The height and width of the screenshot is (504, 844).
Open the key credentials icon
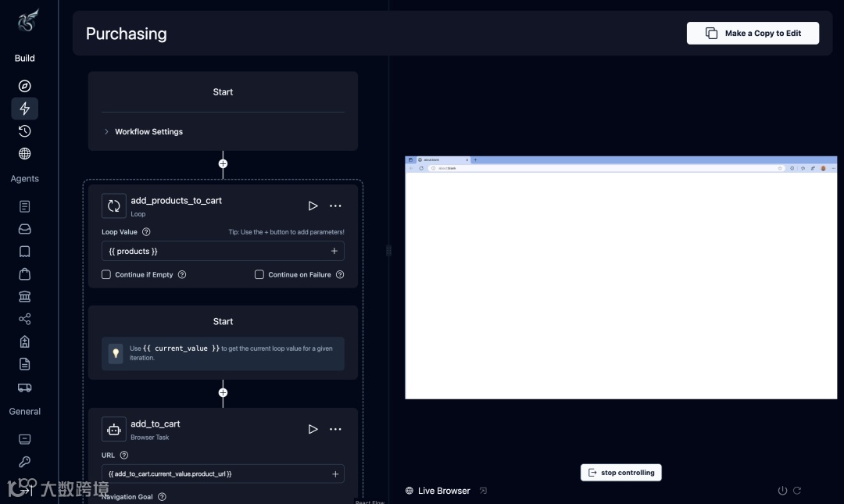(24, 462)
